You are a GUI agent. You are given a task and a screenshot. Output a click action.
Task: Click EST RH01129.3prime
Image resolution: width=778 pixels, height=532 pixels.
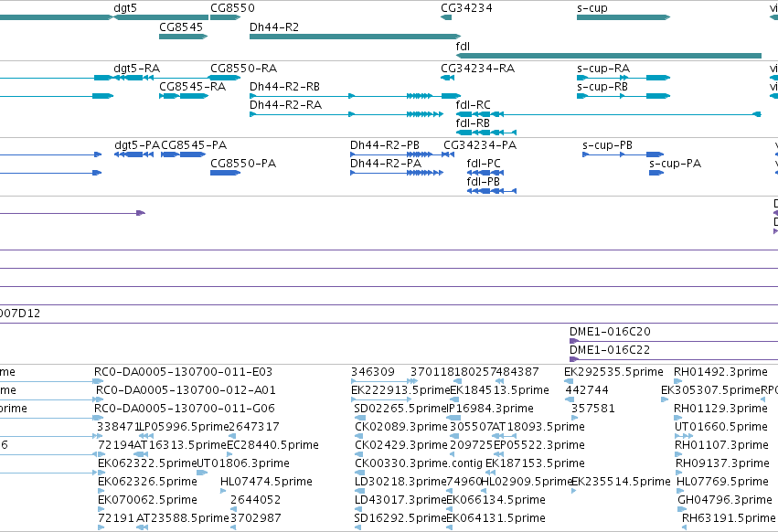(x=720, y=409)
